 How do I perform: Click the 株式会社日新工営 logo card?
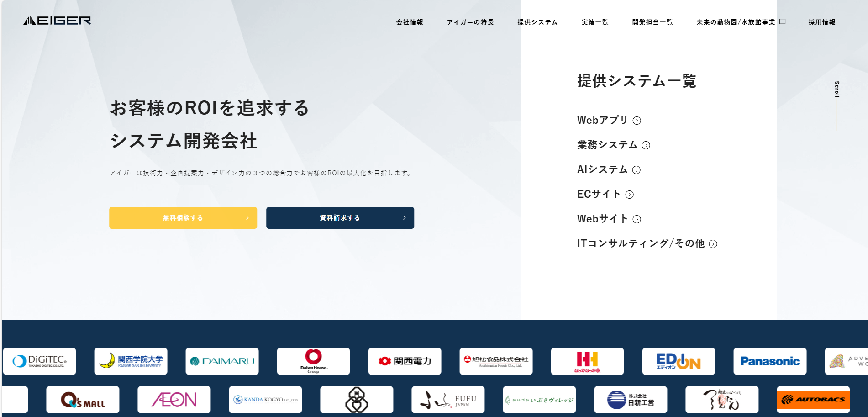[631, 400]
